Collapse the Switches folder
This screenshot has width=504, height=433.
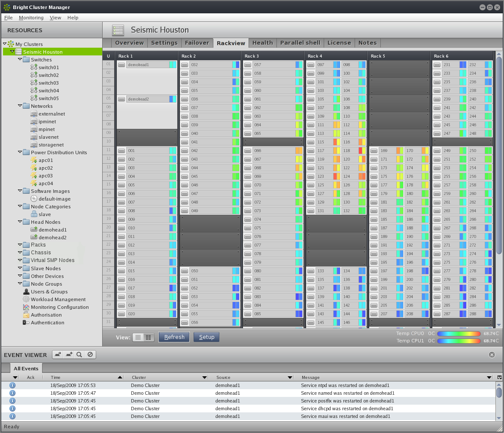20,59
